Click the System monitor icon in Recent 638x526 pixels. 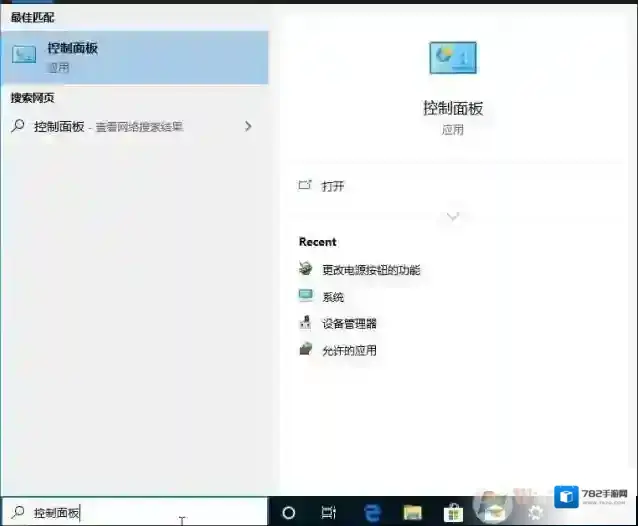tap(306, 296)
